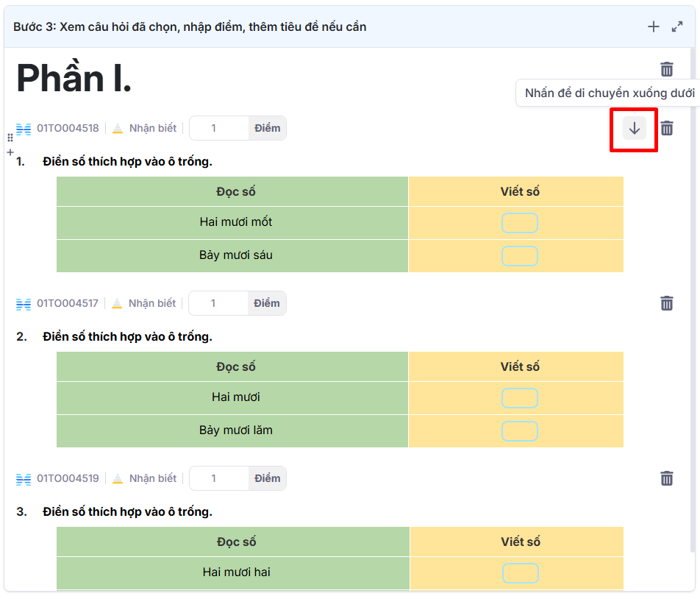The width and height of the screenshot is (700, 596).
Task: Click the answer box for Bảy mươi sáu
Action: coord(519,256)
